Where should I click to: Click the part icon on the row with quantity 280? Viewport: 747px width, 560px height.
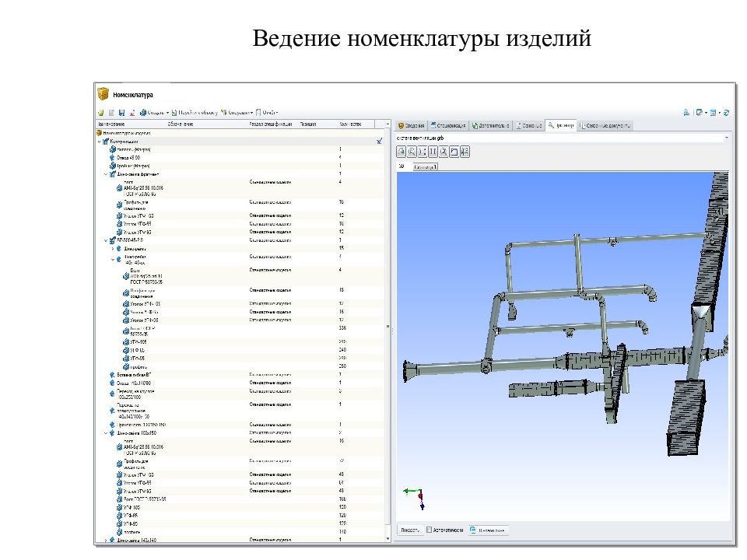[126, 366]
